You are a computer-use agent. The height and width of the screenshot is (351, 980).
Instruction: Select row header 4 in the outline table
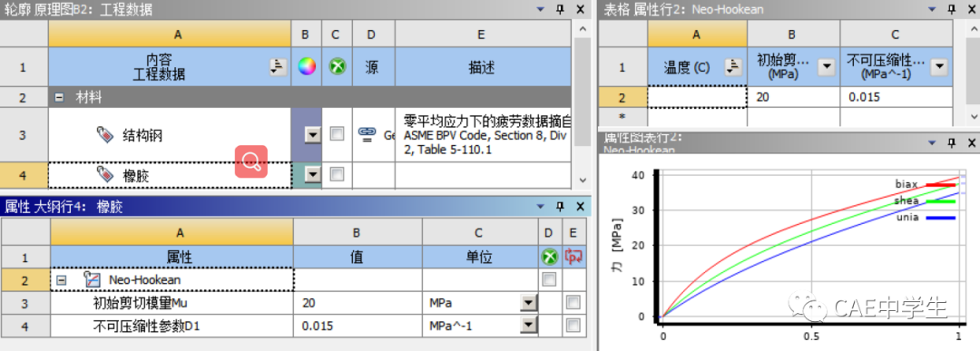coord(24,176)
